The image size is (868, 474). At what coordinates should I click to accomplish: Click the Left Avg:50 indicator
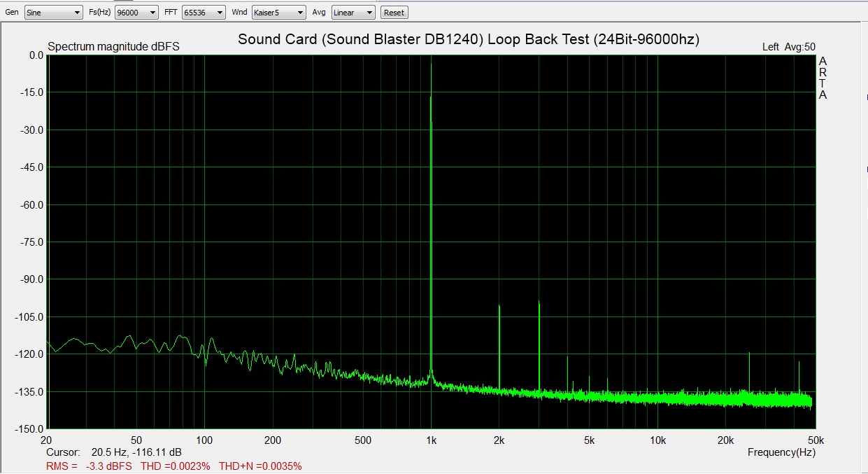pyautogui.click(x=788, y=47)
